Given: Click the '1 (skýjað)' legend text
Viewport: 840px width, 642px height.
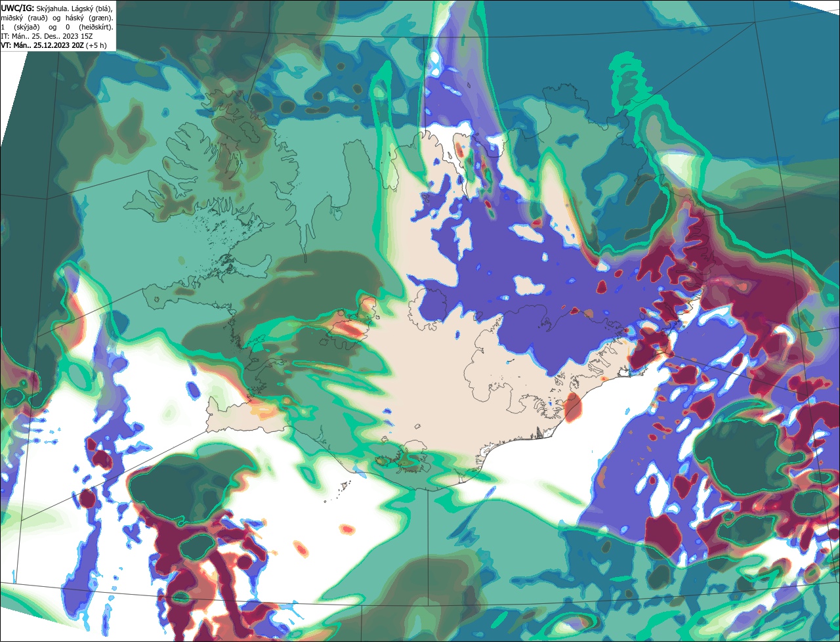Looking at the screenshot, I should tap(20, 28).
